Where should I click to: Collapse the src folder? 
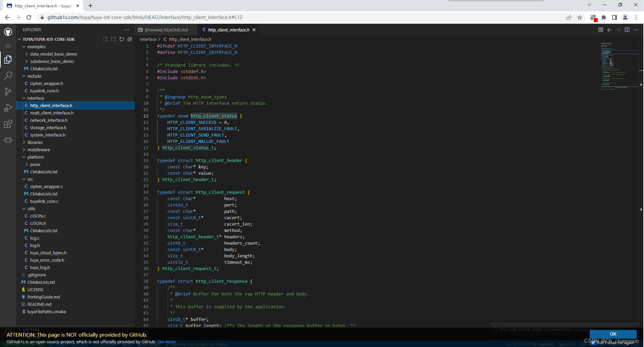[24, 179]
